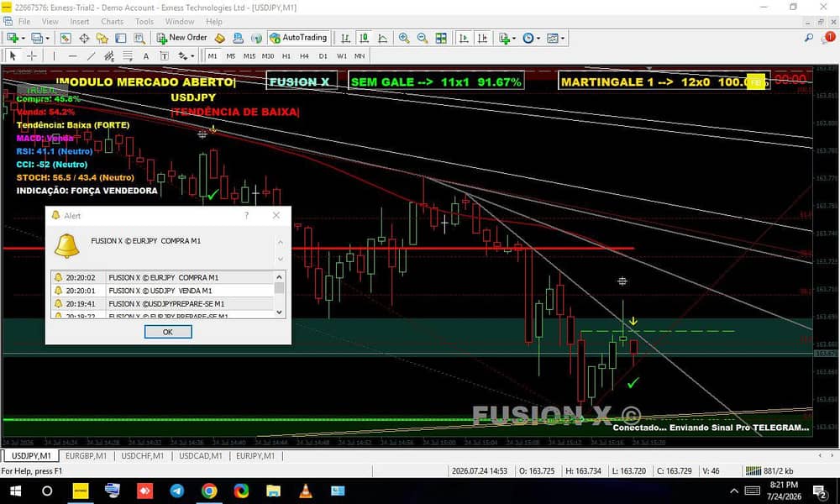Toggle chart auto scroll
840x504 pixels.
point(464,38)
